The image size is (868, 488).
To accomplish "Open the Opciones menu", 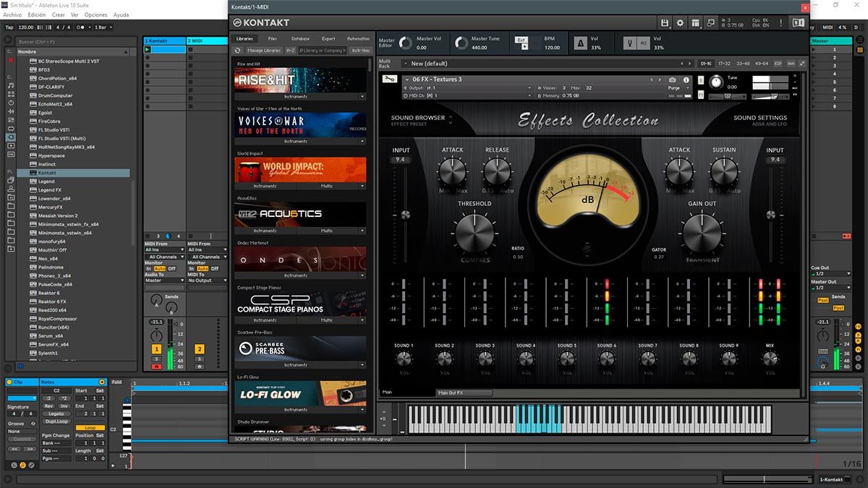I will click(x=95, y=14).
